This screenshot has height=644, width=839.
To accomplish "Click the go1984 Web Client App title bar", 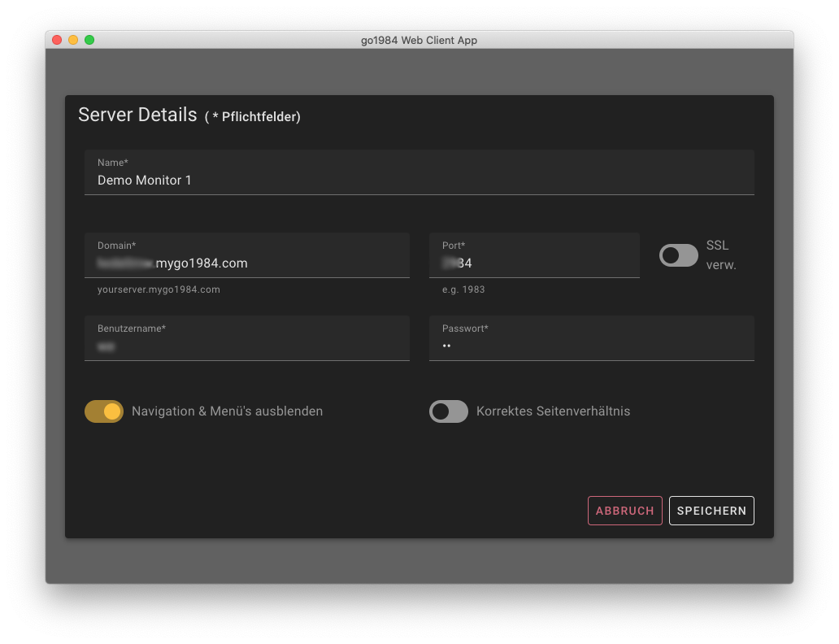I will point(419,40).
